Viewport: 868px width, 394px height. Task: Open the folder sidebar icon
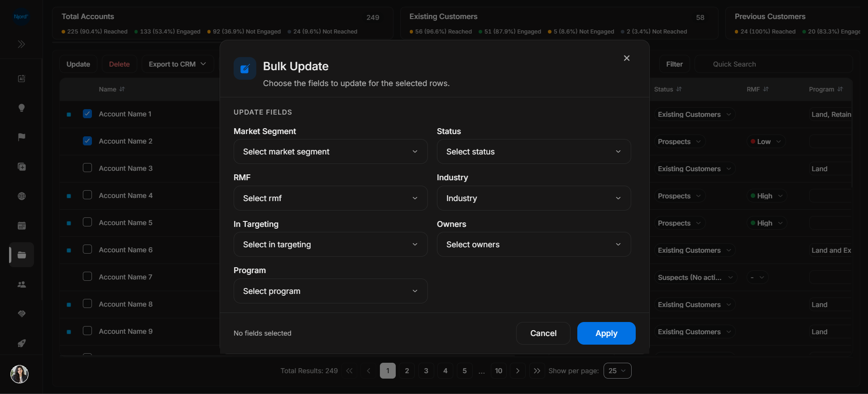click(21, 255)
